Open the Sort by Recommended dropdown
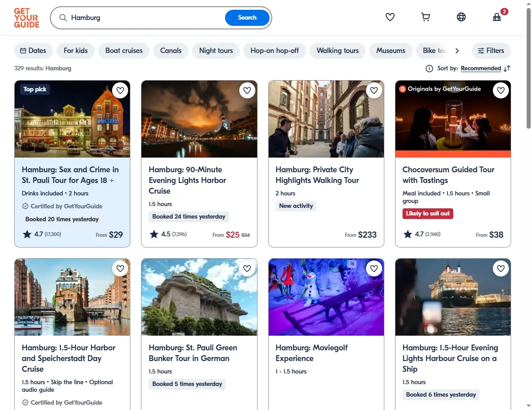The width and height of the screenshot is (532, 410). pyautogui.click(x=481, y=69)
